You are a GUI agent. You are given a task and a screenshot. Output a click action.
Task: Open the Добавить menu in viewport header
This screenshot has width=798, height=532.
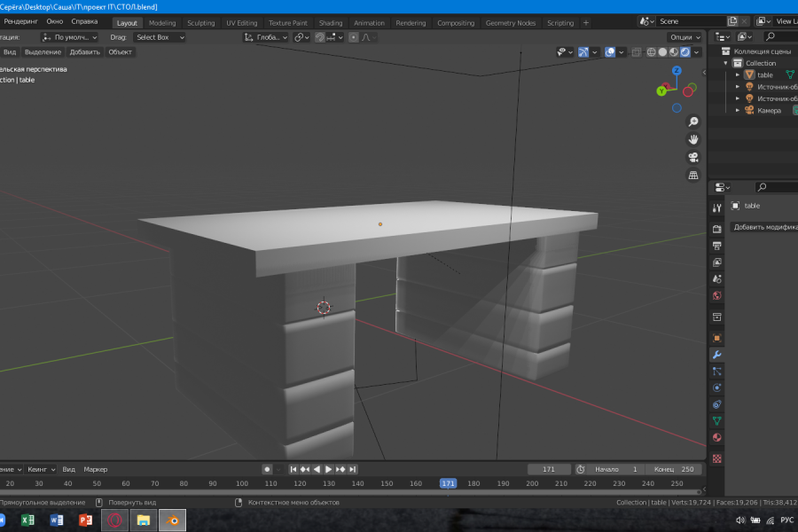click(x=84, y=52)
